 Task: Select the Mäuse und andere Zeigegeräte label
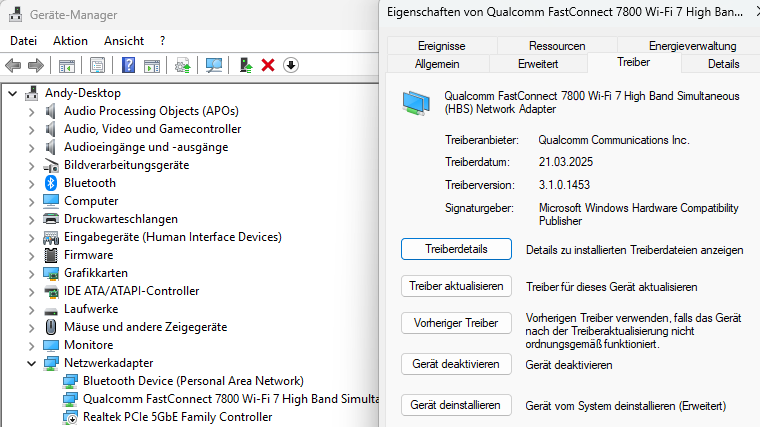pyautogui.click(x=145, y=327)
